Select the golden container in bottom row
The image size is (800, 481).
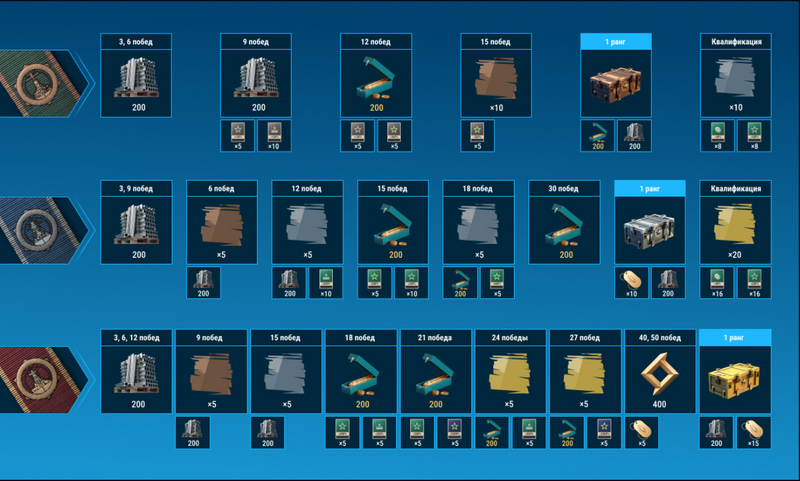coord(735,376)
